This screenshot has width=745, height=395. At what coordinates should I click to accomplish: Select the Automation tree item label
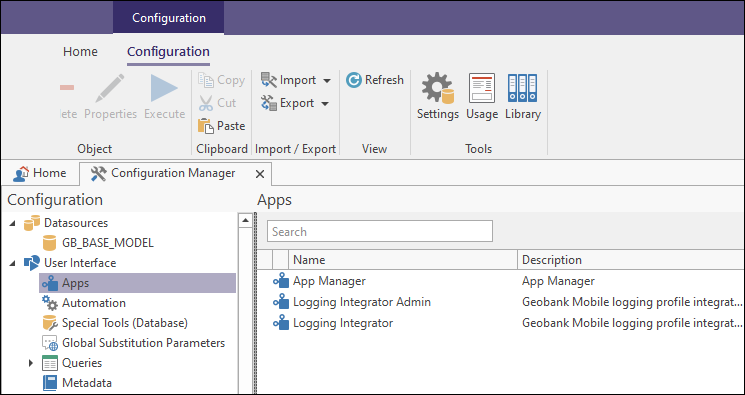coord(94,303)
